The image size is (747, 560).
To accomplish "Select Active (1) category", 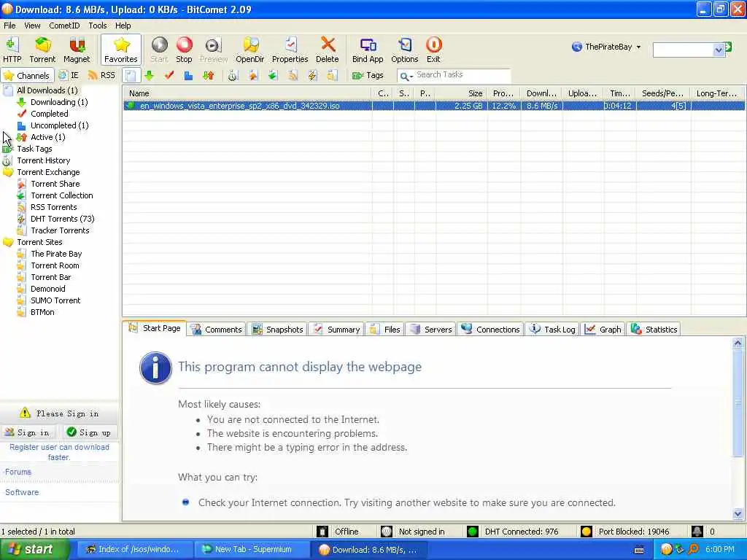I will coord(47,136).
